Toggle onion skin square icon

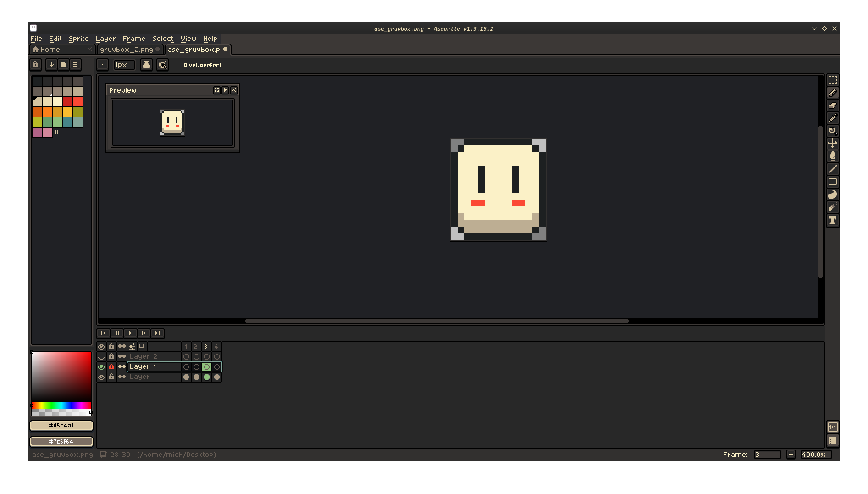coord(142,346)
